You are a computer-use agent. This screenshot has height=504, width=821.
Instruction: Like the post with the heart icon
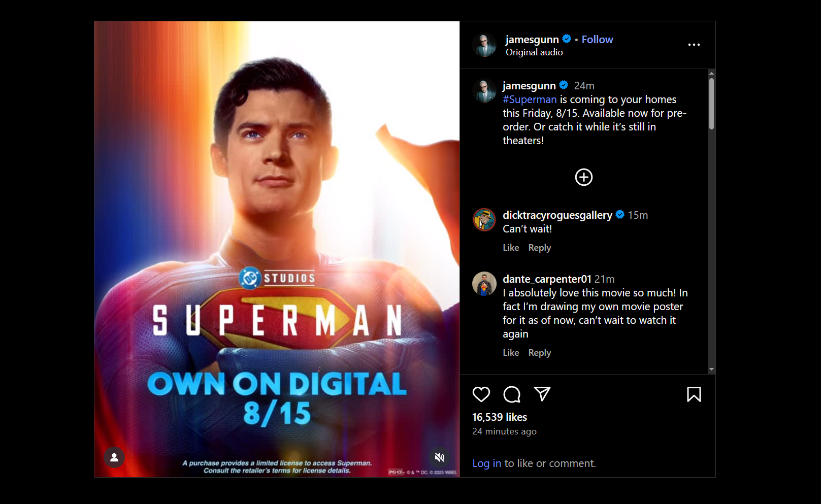click(481, 394)
